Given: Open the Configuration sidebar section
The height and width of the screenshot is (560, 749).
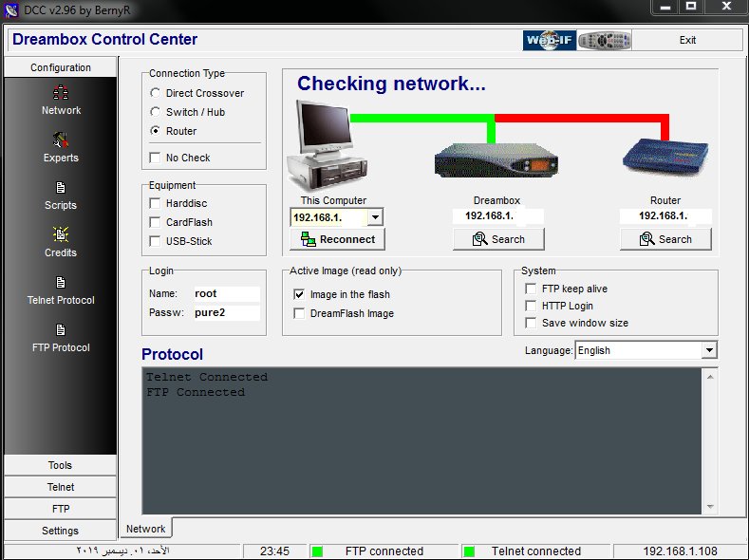Looking at the screenshot, I should coord(60,67).
